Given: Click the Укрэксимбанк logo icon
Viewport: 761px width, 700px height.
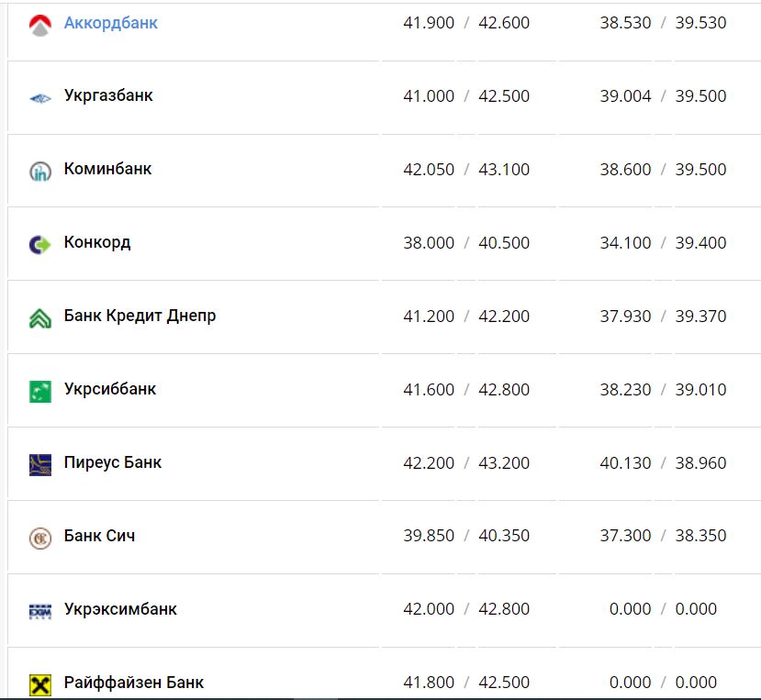Looking at the screenshot, I should click(40, 611).
